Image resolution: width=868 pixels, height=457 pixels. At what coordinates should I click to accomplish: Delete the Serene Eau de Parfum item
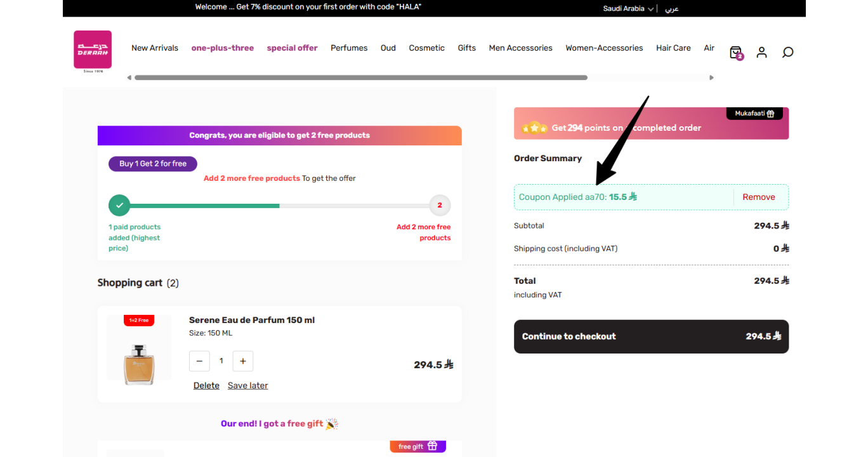[x=206, y=385]
